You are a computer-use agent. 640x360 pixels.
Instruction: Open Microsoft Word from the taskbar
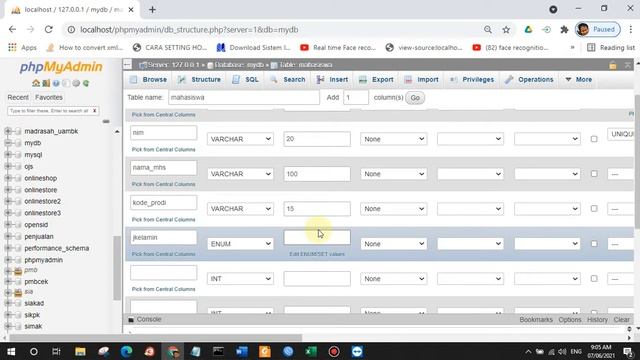click(242, 351)
